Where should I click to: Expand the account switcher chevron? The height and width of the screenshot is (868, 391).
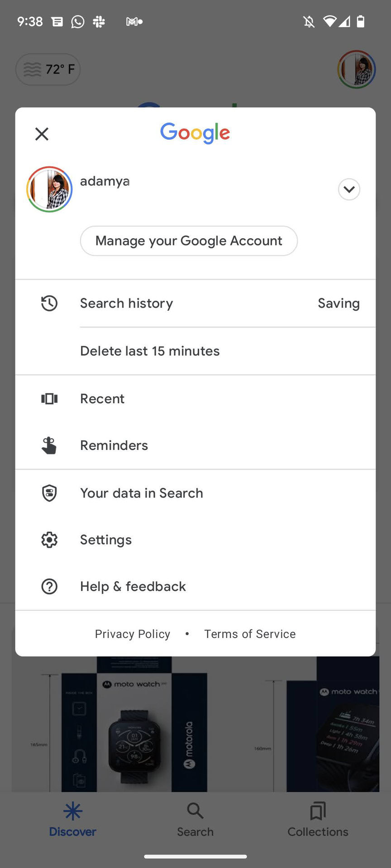349,189
